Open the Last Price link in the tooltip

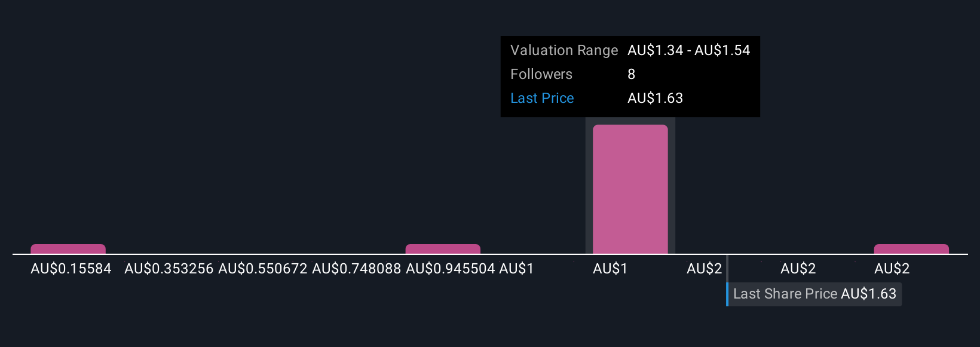click(x=542, y=98)
